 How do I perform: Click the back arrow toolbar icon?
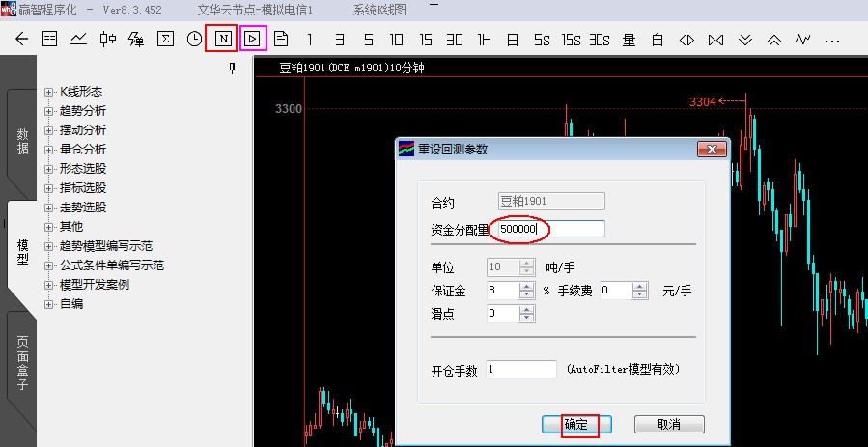(x=21, y=40)
